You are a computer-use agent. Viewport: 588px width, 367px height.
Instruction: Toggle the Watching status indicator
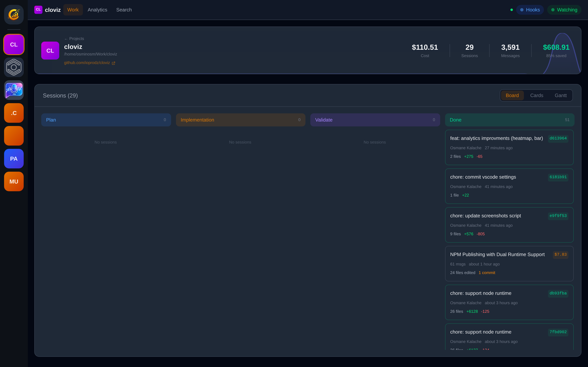[564, 10]
